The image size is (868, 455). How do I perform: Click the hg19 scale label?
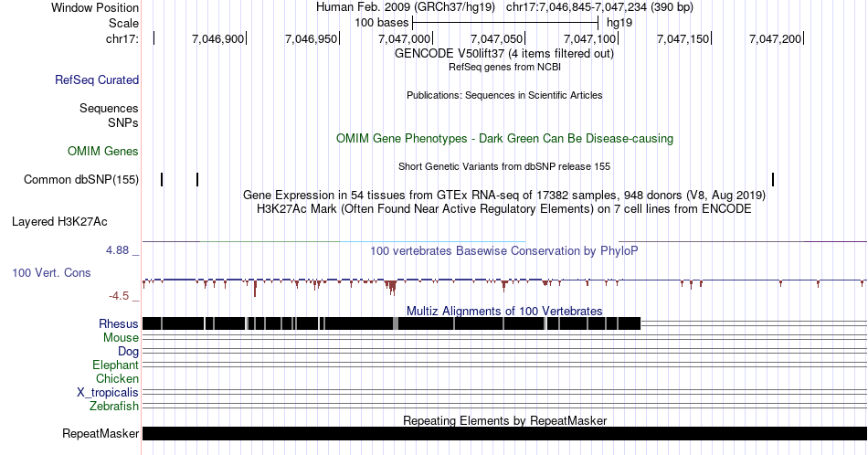[619, 23]
